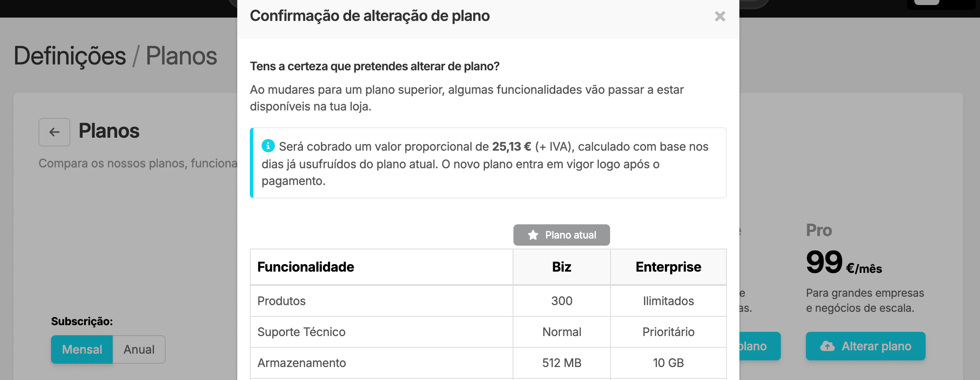Open the Definições breadcrumb link
The height and width of the screenshot is (380, 980).
pyautogui.click(x=70, y=56)
